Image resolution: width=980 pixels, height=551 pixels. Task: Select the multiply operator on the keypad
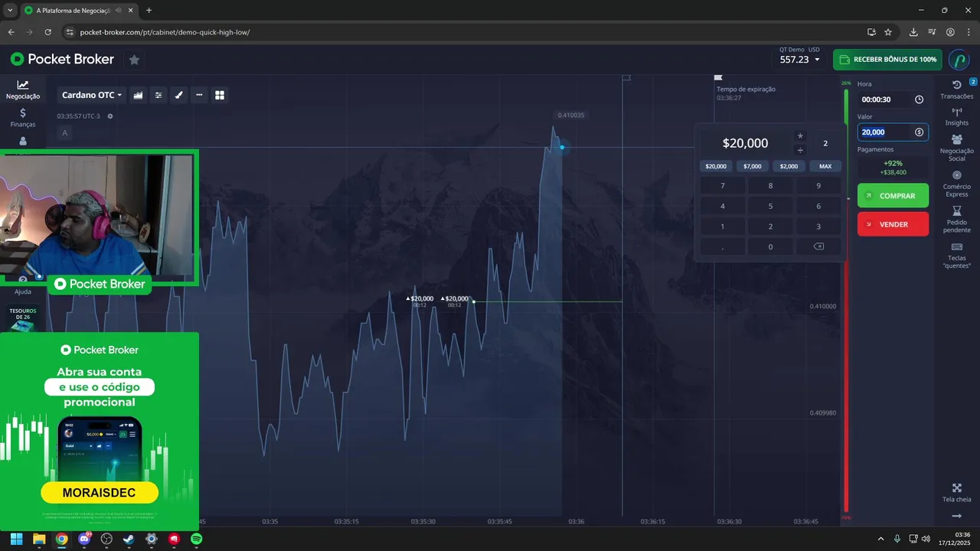(x=800, y=136)
